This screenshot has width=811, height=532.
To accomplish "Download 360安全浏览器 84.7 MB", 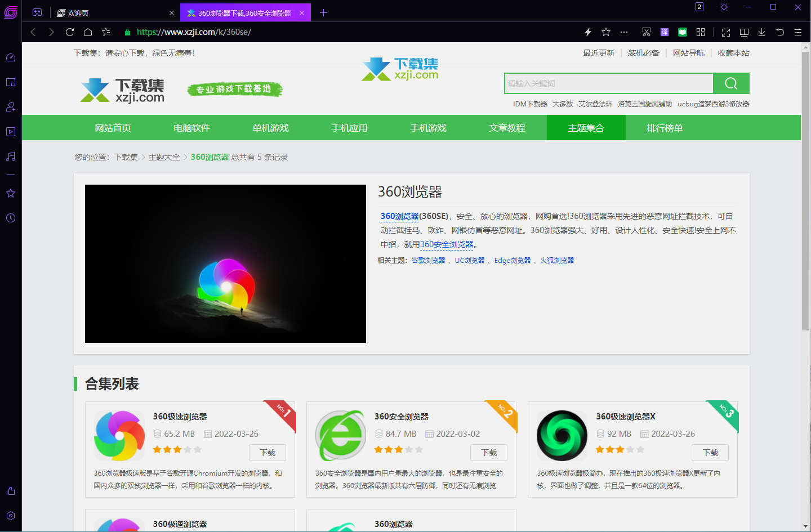I will point(489,453).
